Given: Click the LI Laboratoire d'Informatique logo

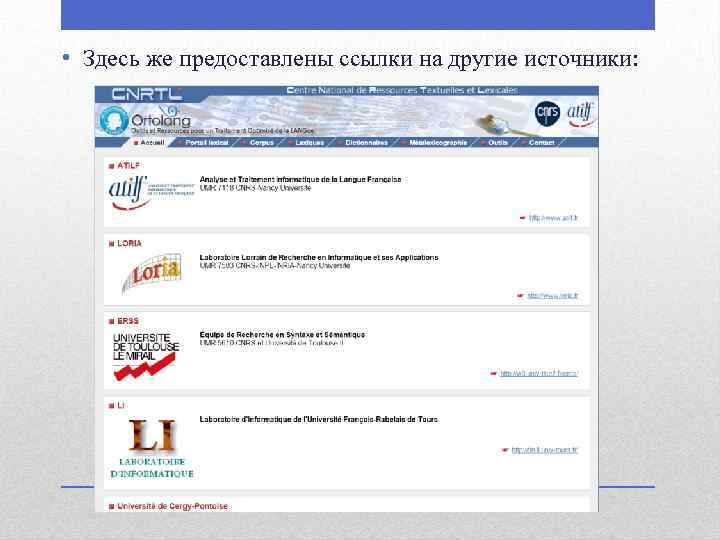Looking at the screenshot, I should 152,448.
